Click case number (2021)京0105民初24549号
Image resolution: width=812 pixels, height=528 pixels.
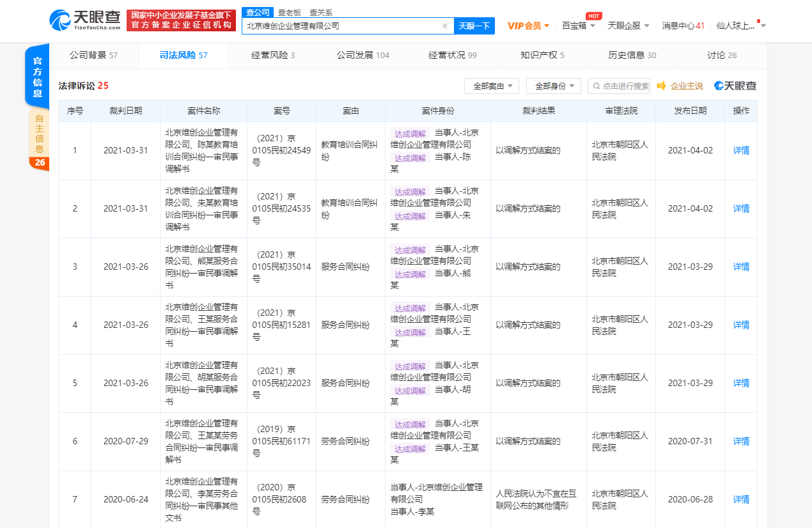pyautogui.click(x=281, y=150)
